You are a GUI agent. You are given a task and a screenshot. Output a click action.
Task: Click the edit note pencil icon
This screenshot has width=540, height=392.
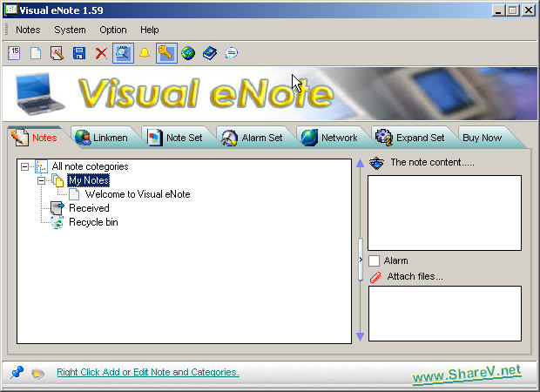[57, 53]
